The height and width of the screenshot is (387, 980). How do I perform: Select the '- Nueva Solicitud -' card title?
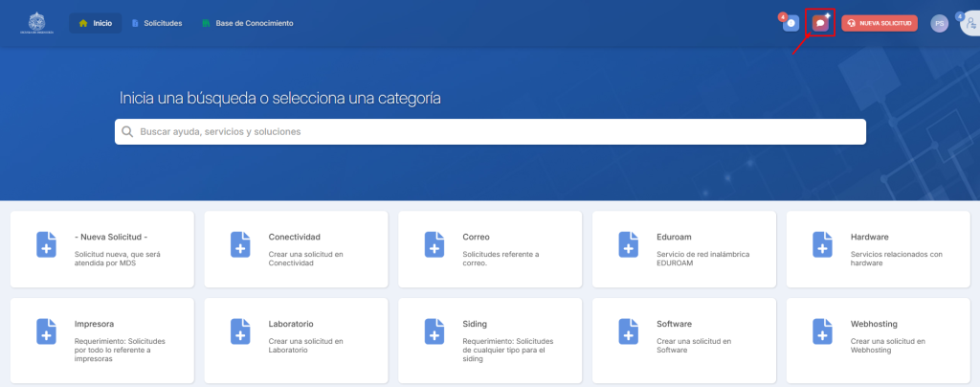tap(111, 237)
